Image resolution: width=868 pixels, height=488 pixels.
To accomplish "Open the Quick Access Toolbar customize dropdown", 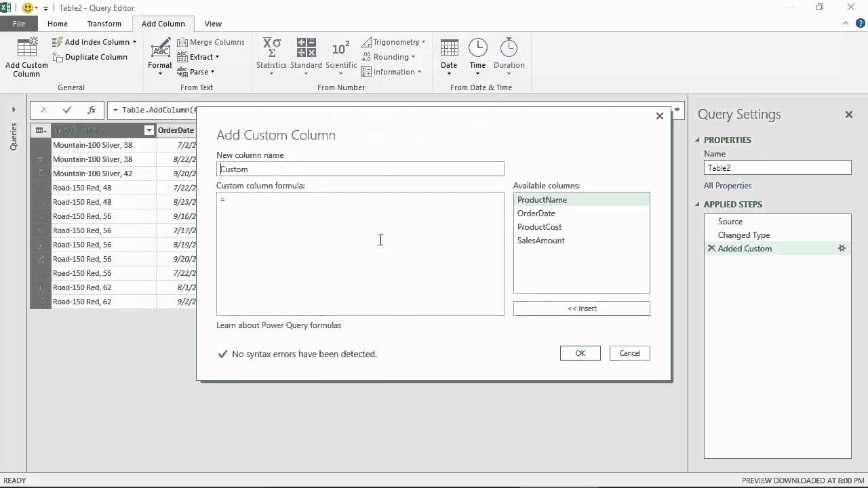I will [x=45, y=8].
